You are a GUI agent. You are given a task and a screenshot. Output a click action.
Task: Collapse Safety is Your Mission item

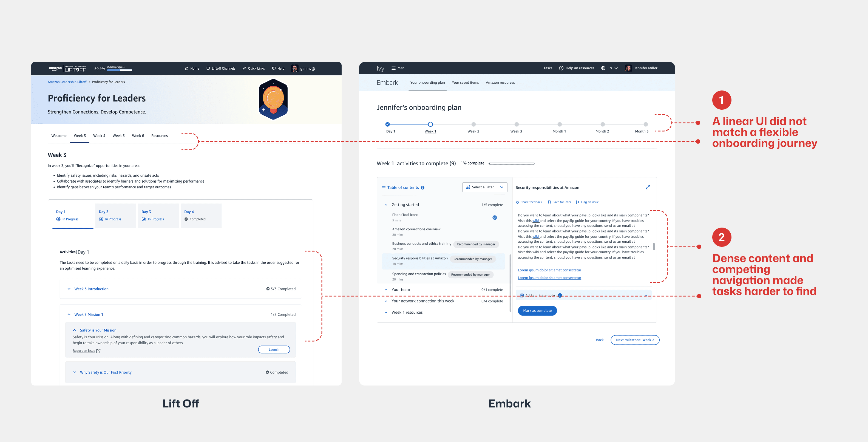(75, 330)
